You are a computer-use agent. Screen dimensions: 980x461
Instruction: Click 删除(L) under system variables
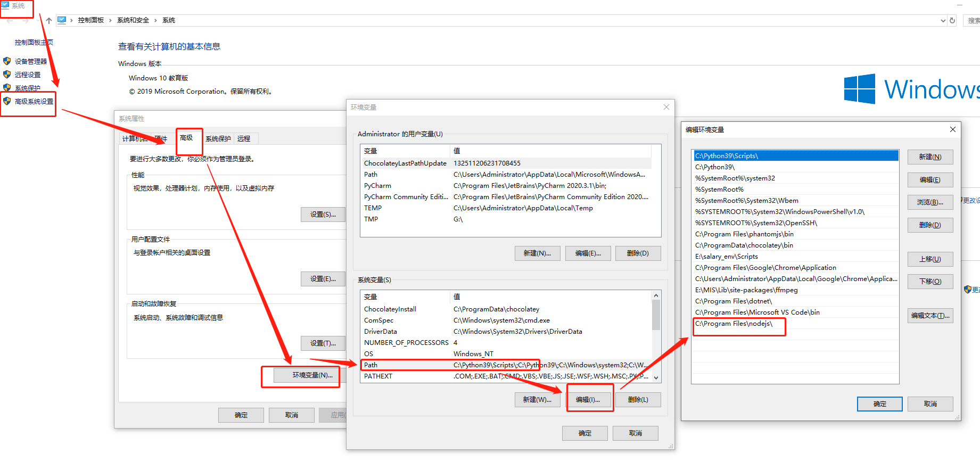pos(638,400)
